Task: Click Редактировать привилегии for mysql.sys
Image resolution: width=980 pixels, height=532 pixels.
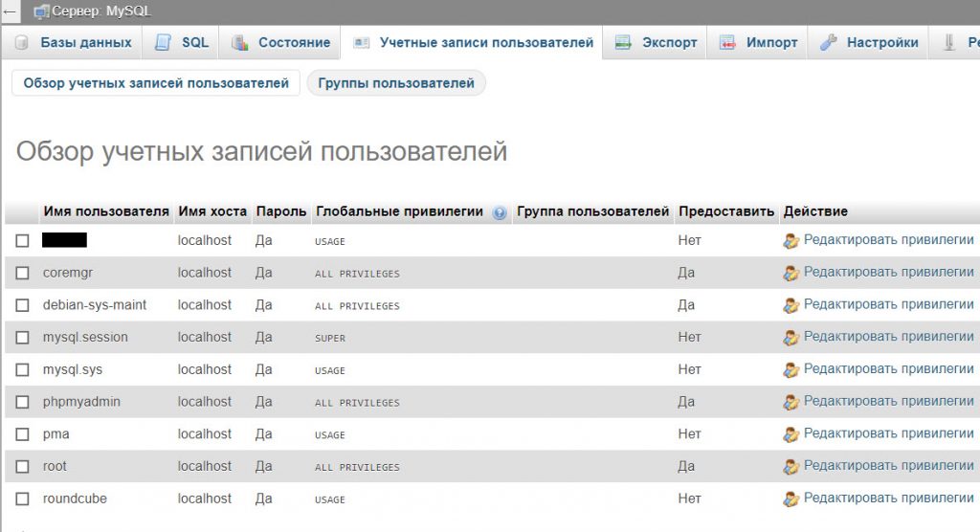Action: click(x=888, y=368)
